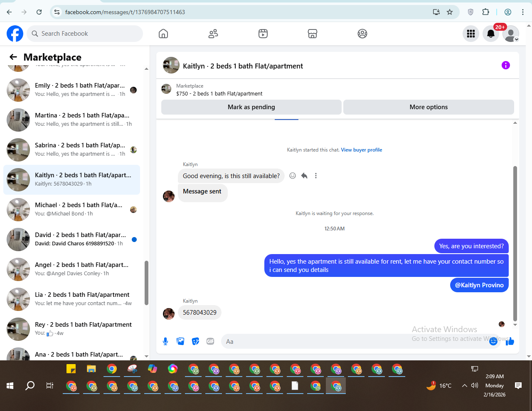The width and height of the screenshot is (532, 411).
Task: Click the Mark as pending button
Action: (x=251, y=107)
